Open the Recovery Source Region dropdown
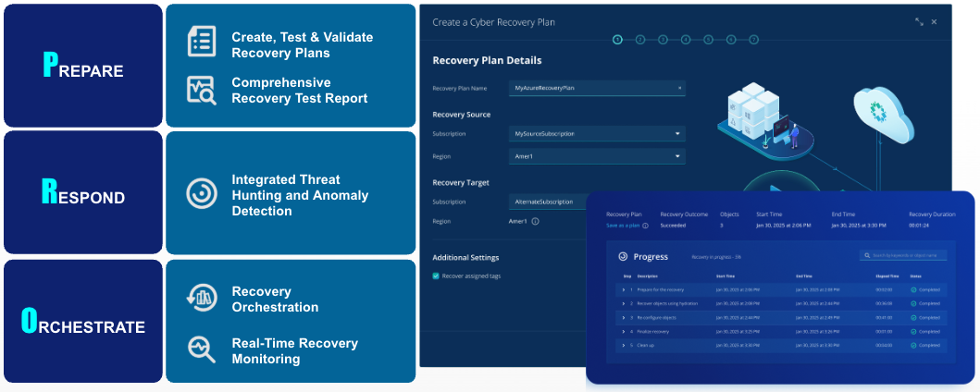Screen dimensions: 980x392 click(x=597, y=156)
